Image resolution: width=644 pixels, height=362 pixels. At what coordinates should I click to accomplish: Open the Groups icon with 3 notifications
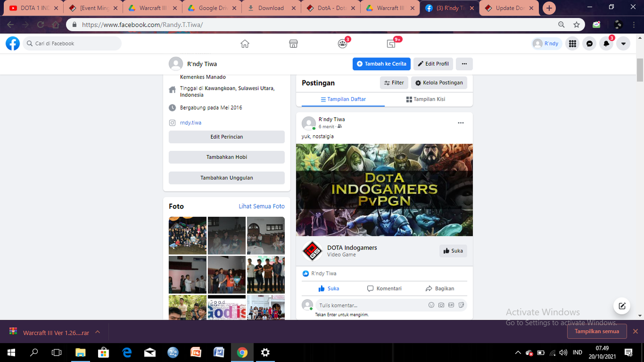click(x=343, y=44)
